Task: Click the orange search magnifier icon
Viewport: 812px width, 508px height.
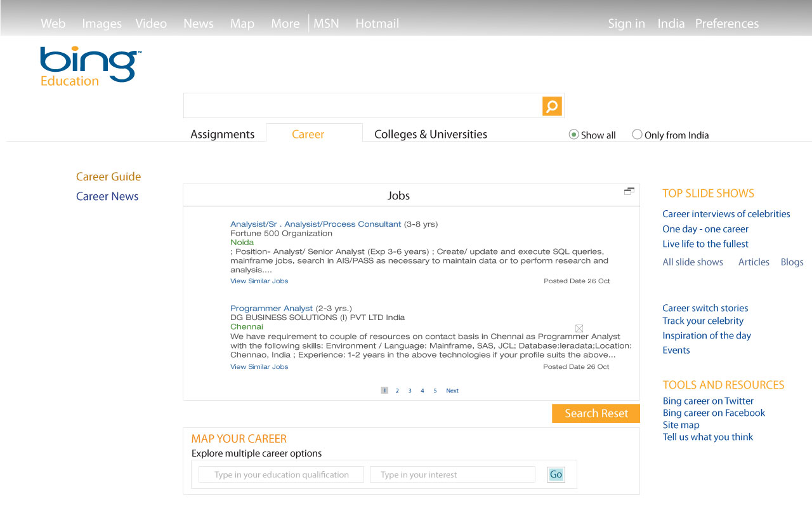Action: [551, 105]
